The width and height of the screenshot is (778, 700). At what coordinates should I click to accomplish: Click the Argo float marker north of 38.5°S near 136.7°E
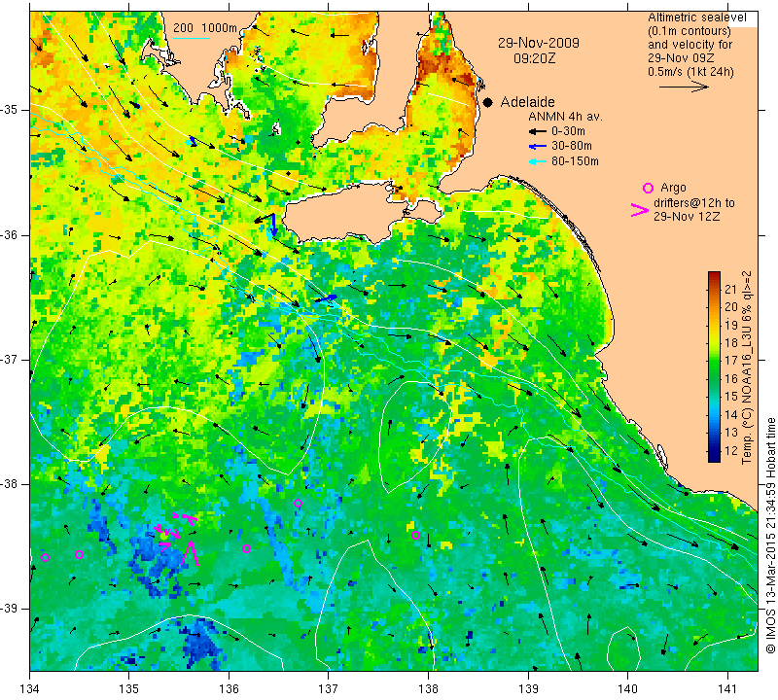(298, 503)
